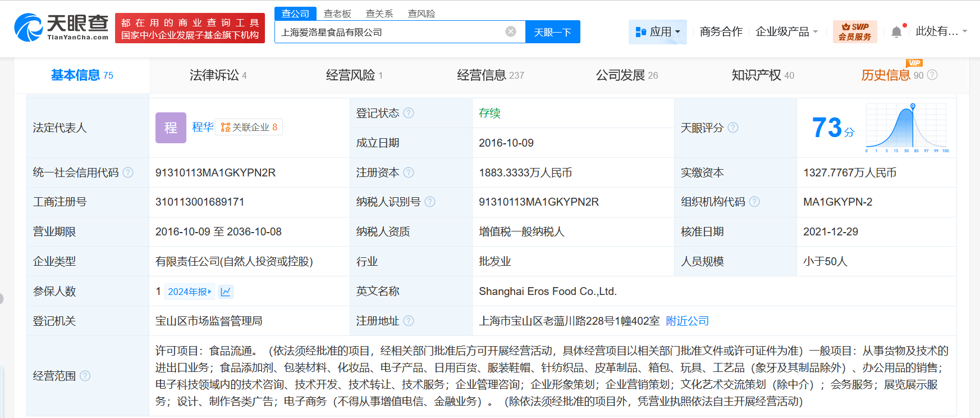The image size is (980, 418).
Task: Open the 2024年报 expander link
Action: click(x=190, y=292)
